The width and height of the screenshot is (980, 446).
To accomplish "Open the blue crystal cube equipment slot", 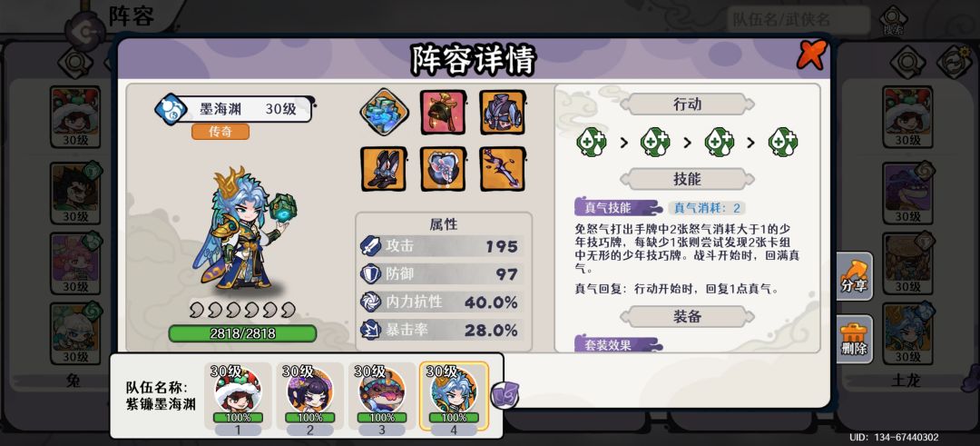I will pyautogui.click(x=384, y=113).
